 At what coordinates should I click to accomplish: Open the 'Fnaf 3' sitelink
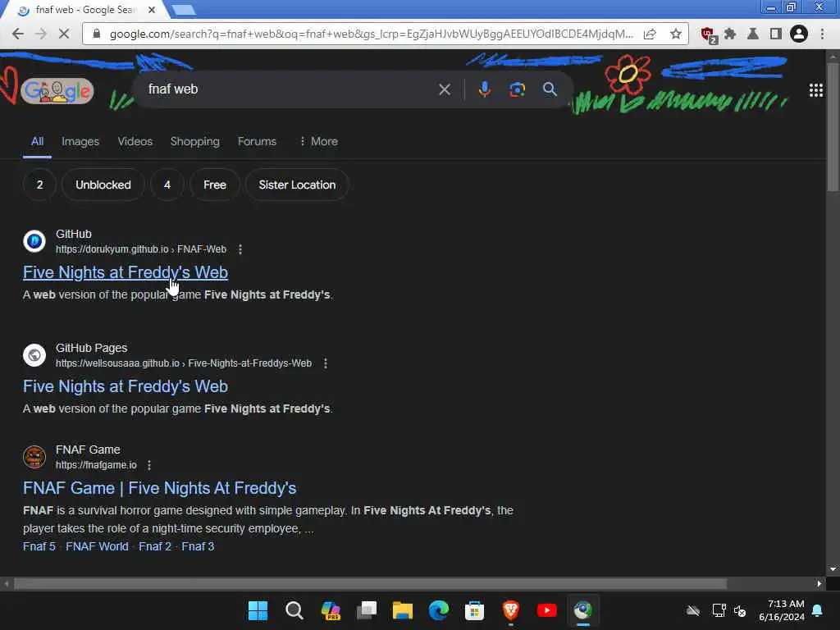click(x=198, y=546)
